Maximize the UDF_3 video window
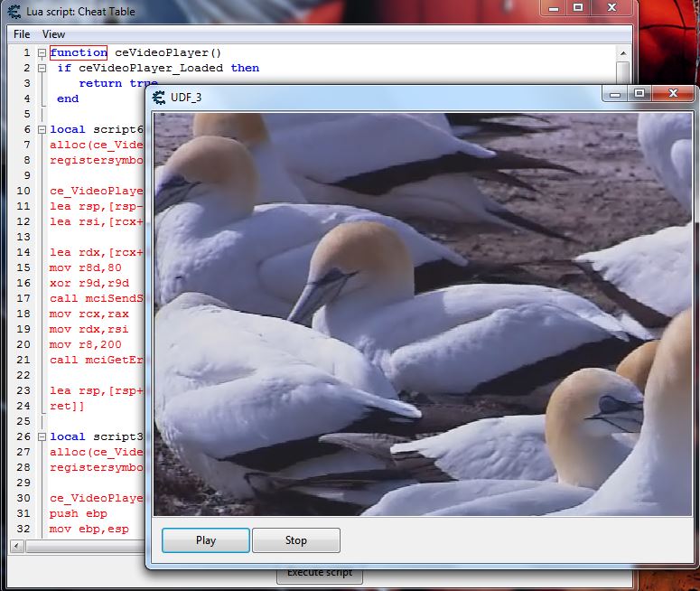Viewport: 700px width, 591px height. [x=639, y=93]
